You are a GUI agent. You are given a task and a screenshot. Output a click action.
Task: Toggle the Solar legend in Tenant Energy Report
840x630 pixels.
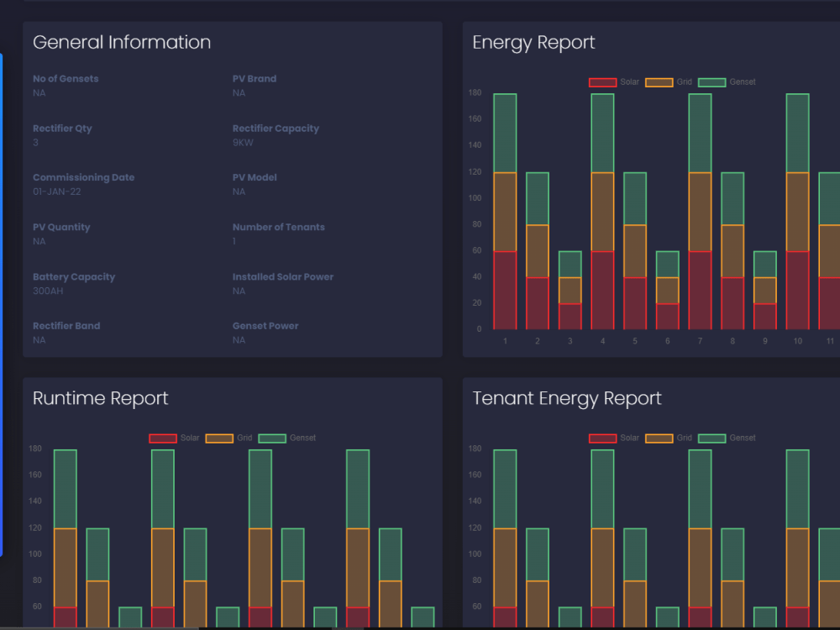click(605, 438)
